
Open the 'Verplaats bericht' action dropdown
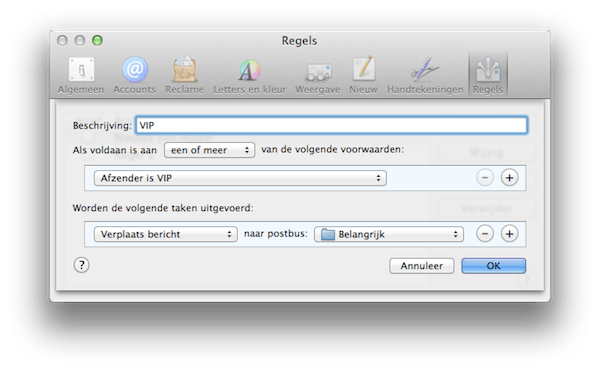pyautogui.click(x=166, y=234)
